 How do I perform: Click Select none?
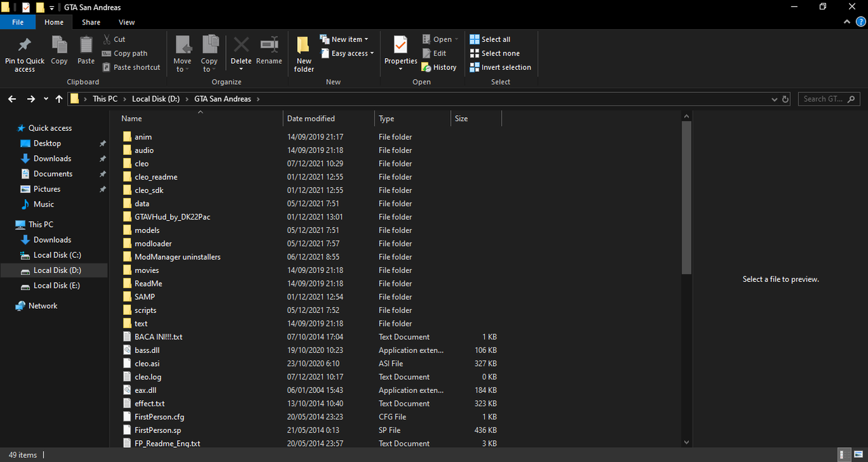click(495, 54)
